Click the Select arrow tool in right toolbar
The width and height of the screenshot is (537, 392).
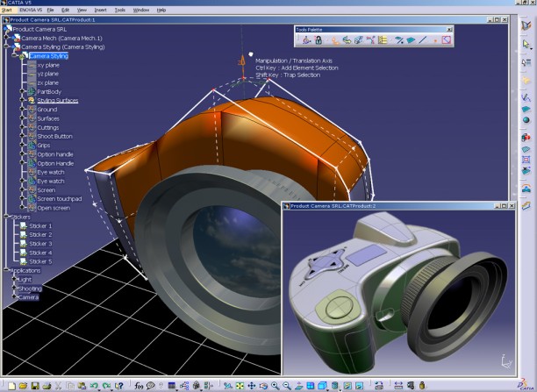(x=526, y=44)
